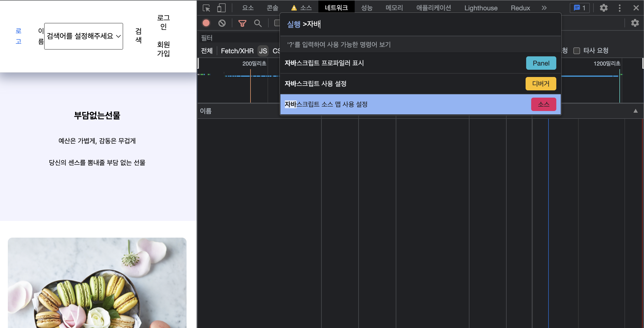The height and width of the screenshot is (328, 644).
Task: Stop recording network log with red button
Action: (x=206, y=23)
